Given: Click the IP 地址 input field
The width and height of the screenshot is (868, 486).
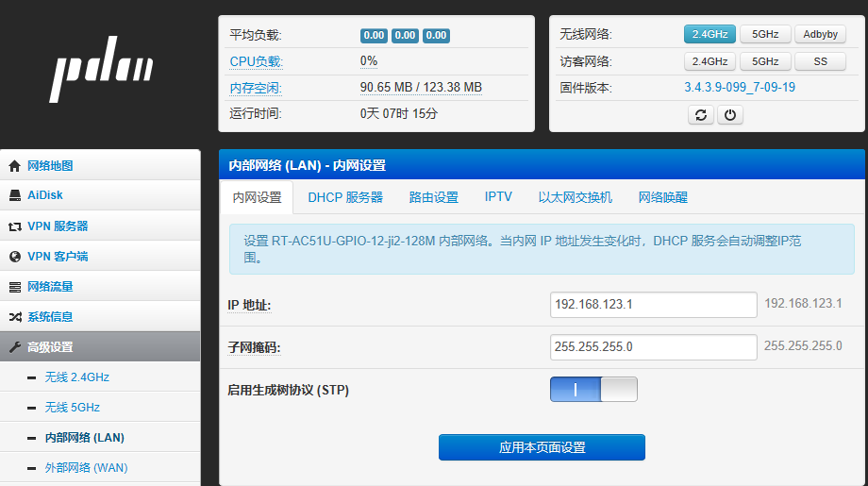Looking at the screenshot, I should (x=653, y=305).
